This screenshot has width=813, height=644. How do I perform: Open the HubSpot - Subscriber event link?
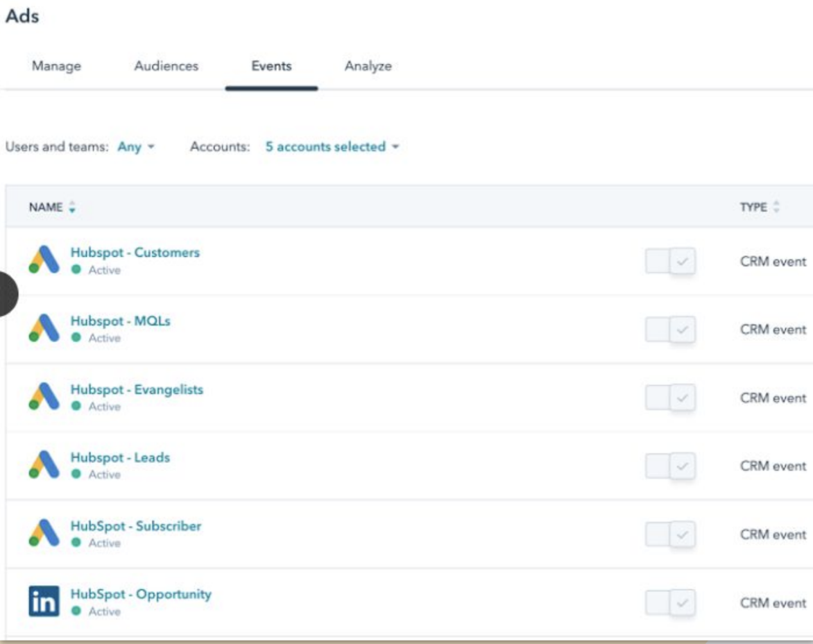(136, 526)
